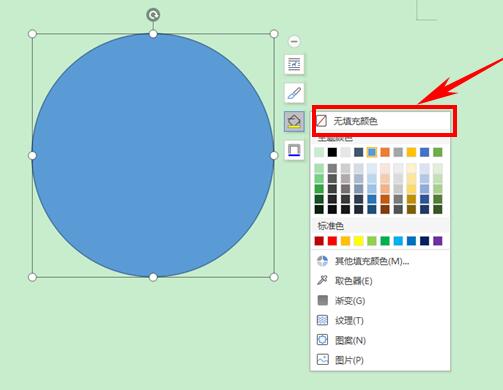Select dark navy in standard colors
The width and height of the screenshot is (503, 390).
pos(424,241)
